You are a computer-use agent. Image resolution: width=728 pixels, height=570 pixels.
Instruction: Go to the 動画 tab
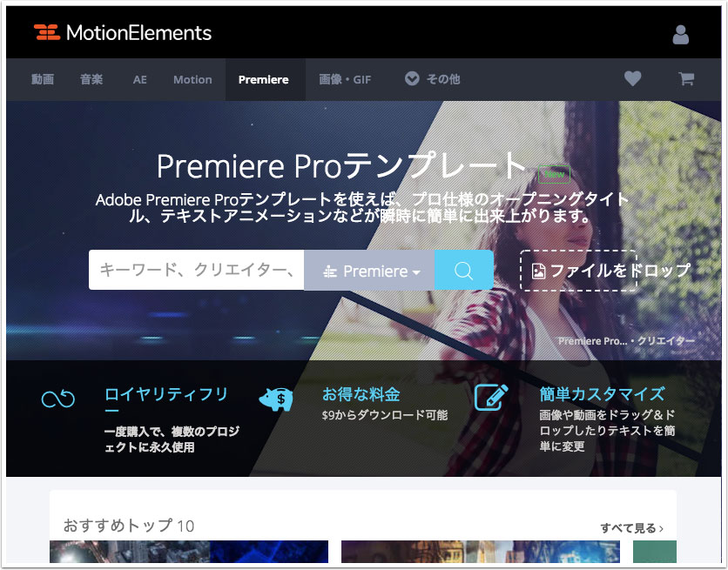click(43, 79)
